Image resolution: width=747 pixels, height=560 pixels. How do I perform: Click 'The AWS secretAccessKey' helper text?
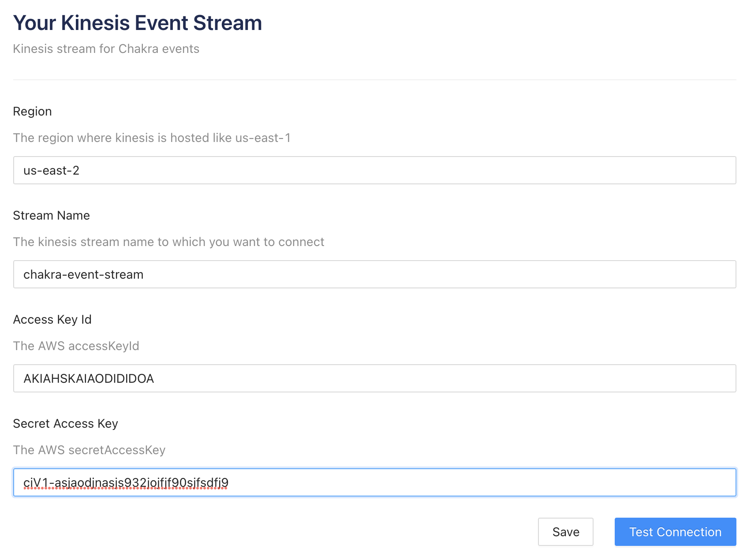[x=90, y=450]
